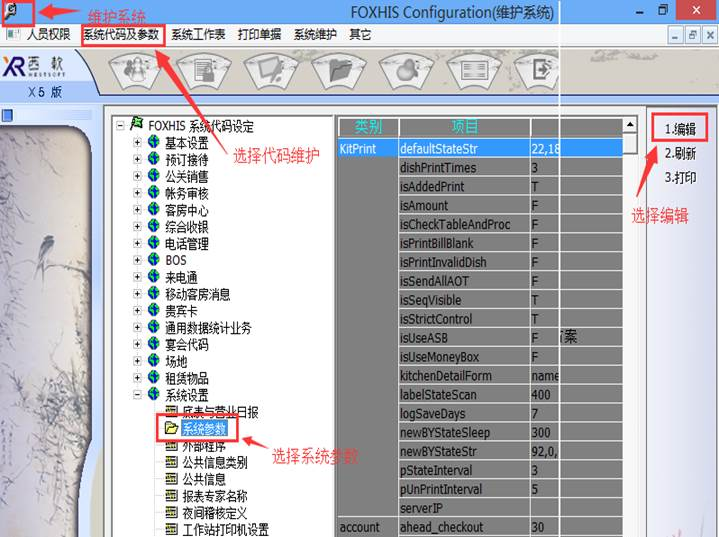Expand the 电话管理 tree node
Screen dimensions: 719x537
coord(137,244)
